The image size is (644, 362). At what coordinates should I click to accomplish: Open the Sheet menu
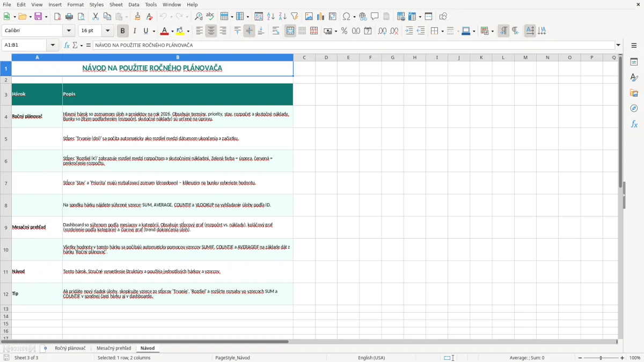click(x=116, y=4)
